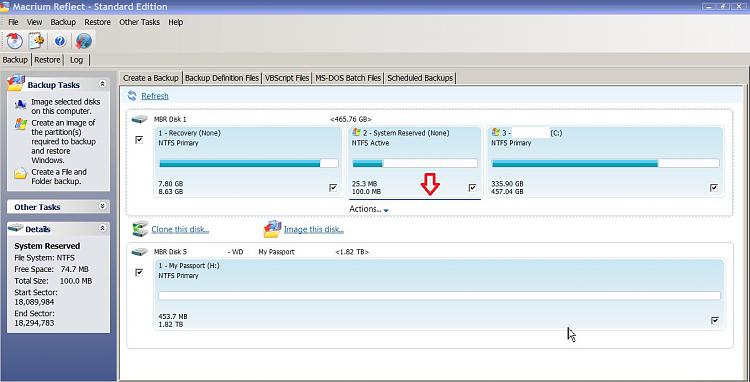This screenshot has height=382, width=750.
Task: Click Create an image of Windows partitions
Action: [64, 142]
